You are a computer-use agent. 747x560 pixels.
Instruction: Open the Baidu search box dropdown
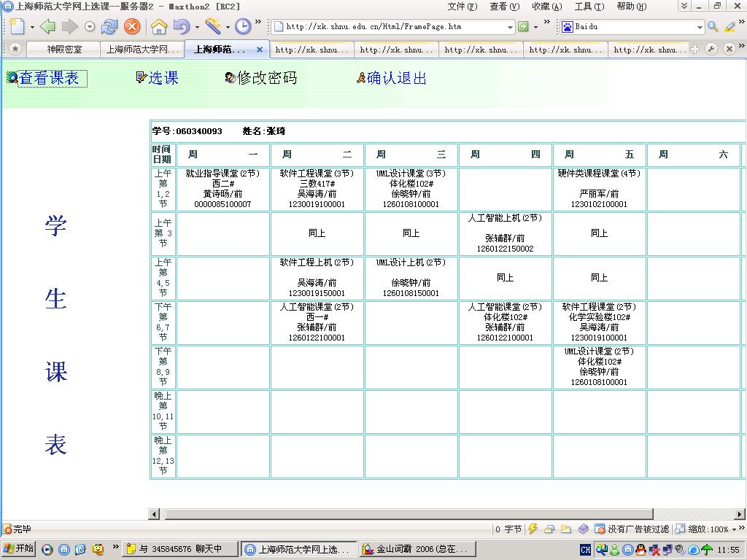click(x=700, y=27)
